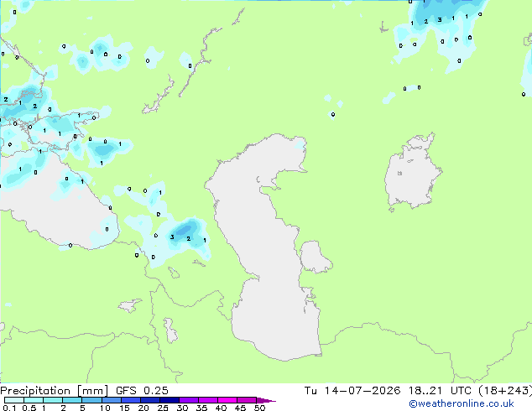This screenshot has height=411, width=532.
Task: Click the legend label '15'
Action: click(124, 408)
